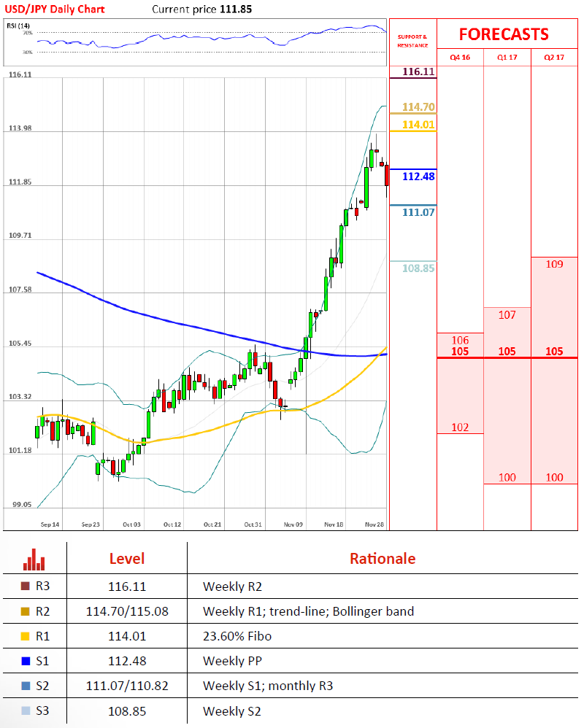The height and width of the screenshot is (728, 584).
Task: Click the 107 forecast value in Q1 17
Action: (507, 315)
